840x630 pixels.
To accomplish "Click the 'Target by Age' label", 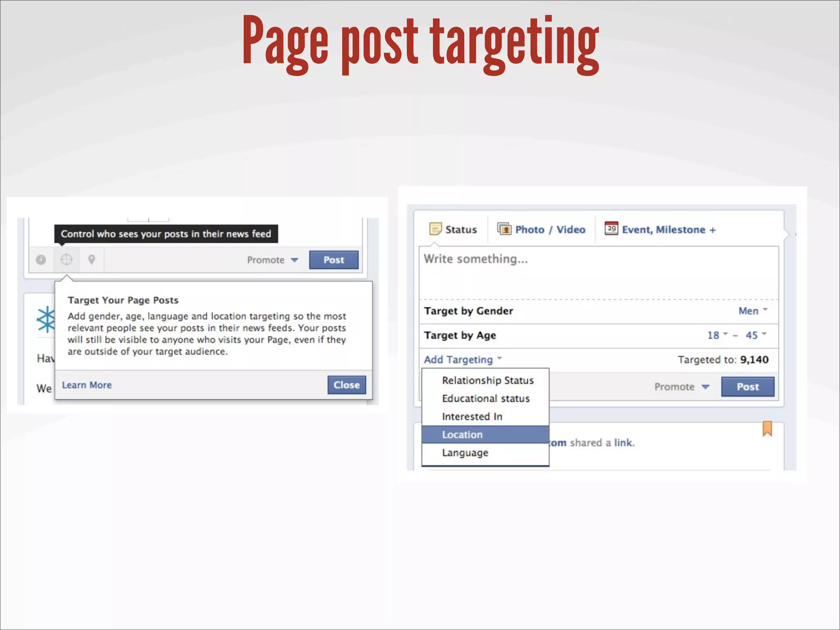I will [460, 336].
